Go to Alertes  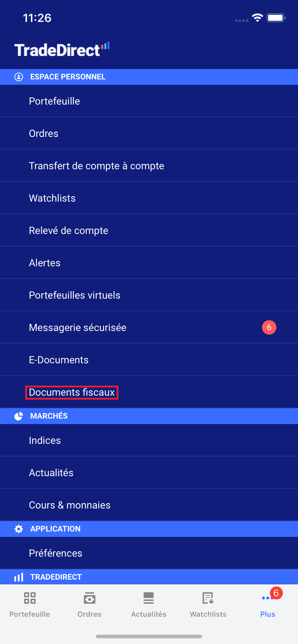[45, 263]
